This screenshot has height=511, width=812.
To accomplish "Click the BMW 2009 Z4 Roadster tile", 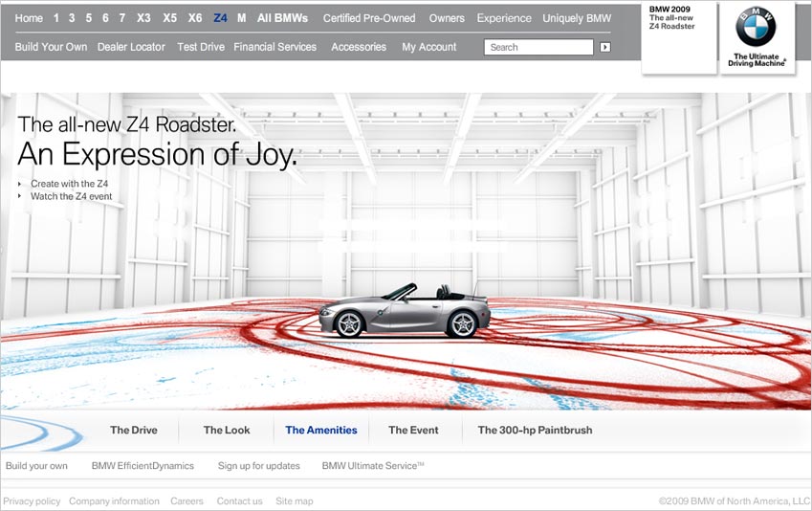I will [x=679, y=39].
